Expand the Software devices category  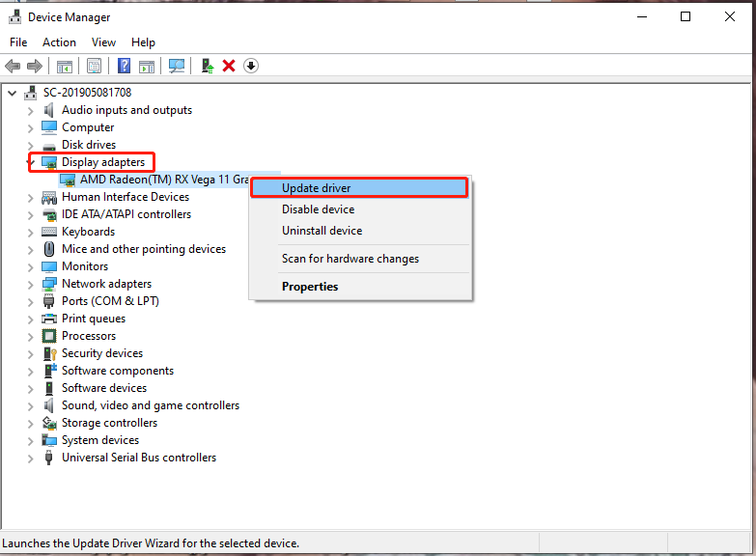tap(30, 389)
